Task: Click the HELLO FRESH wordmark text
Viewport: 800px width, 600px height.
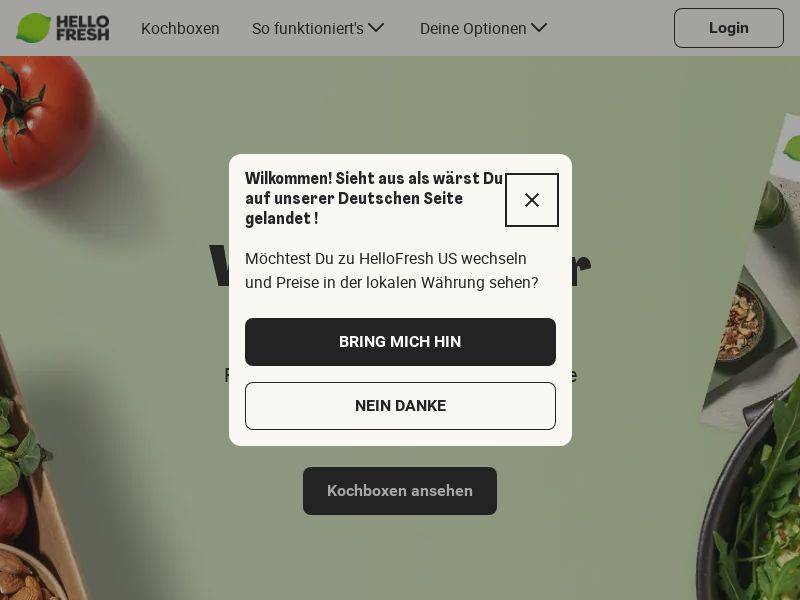Action: click(x=82, y=28)
